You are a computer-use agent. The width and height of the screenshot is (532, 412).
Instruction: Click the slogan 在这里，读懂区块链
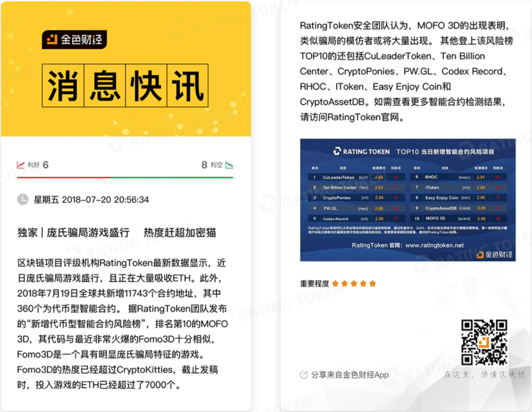tap(484, 375)
